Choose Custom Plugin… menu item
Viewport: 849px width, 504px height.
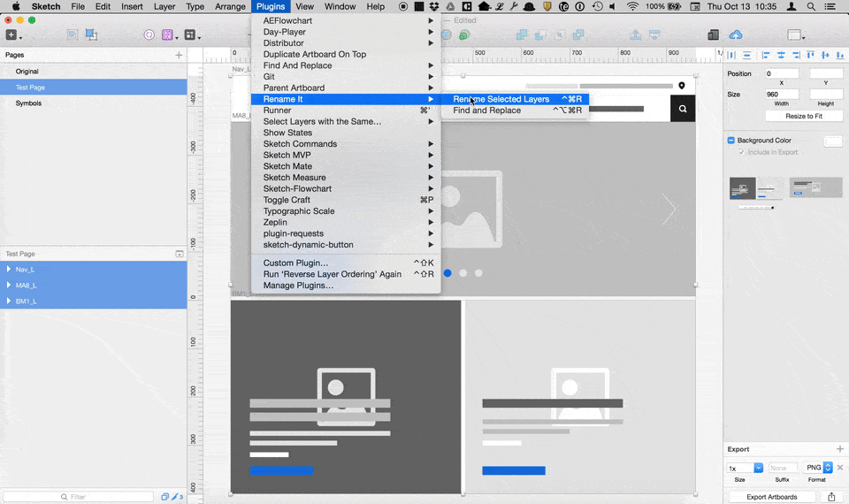click(x=346, y=263)
